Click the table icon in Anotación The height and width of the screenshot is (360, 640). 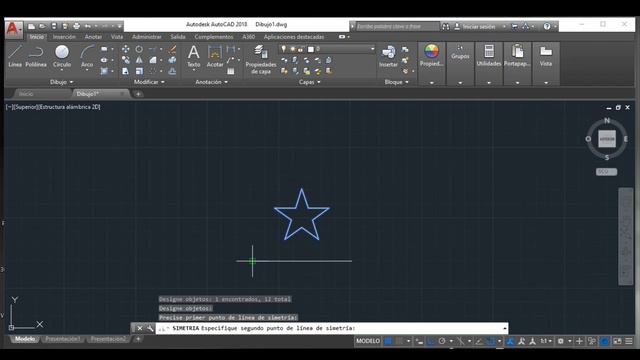click(x=231, y=71)
